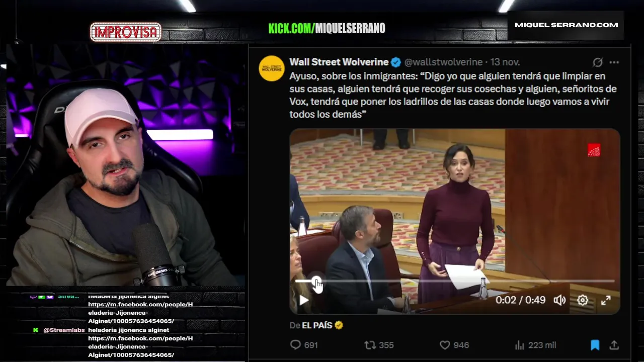Image resolution: width=644 pixels, height=362 pixels.
Task: Toggle the blue bookmark icon
Action: coord(595,345)
